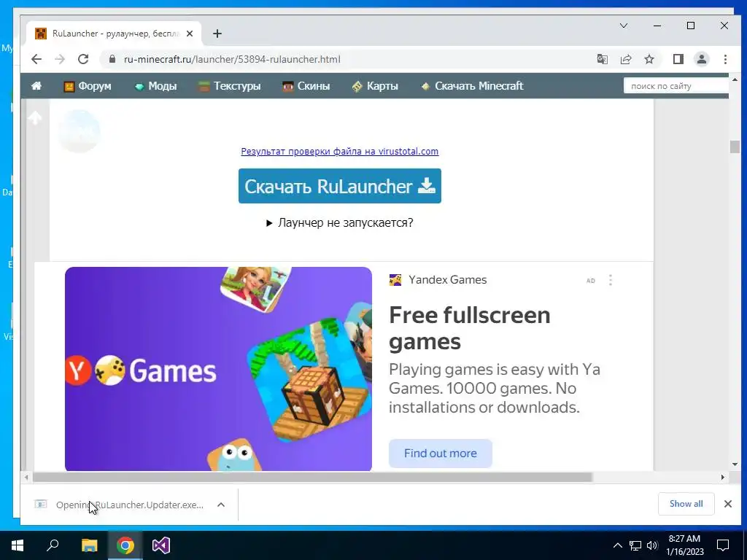This screenshot has height=560, width=747.
Task: Open taskbar clock and date
Action: 684,545
